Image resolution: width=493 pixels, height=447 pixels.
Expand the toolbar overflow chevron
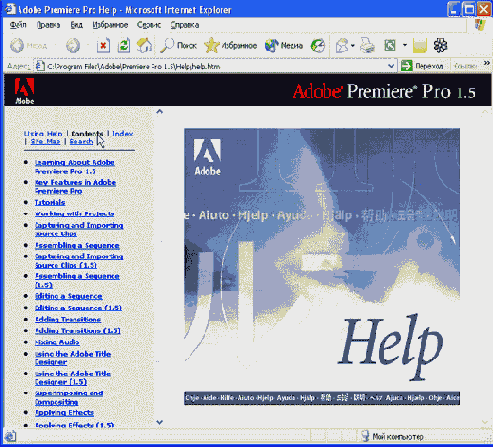pos(487,63)
